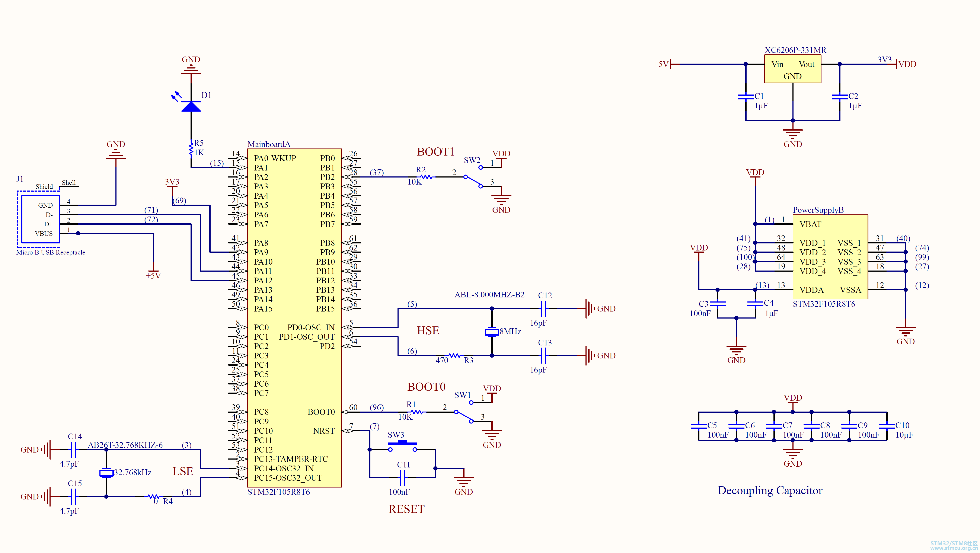Select the GND symbol above LED D1
Screen dimensions: 980x553
(x=191, y=70)
